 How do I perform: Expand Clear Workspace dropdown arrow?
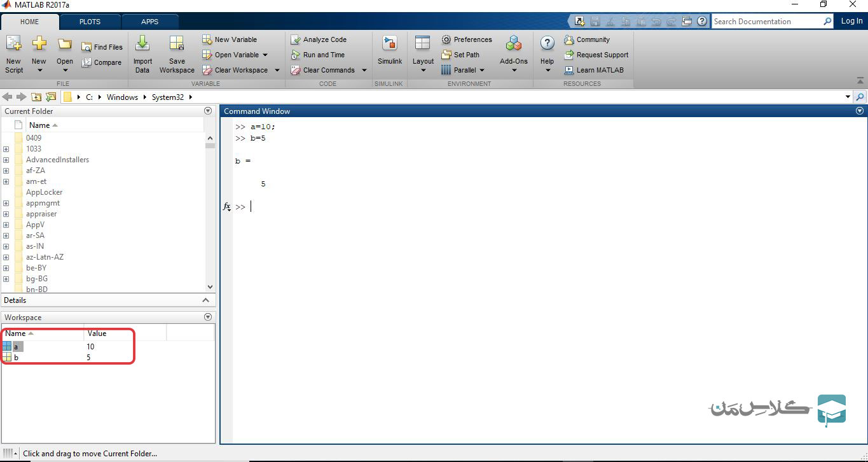coord(277,70)
